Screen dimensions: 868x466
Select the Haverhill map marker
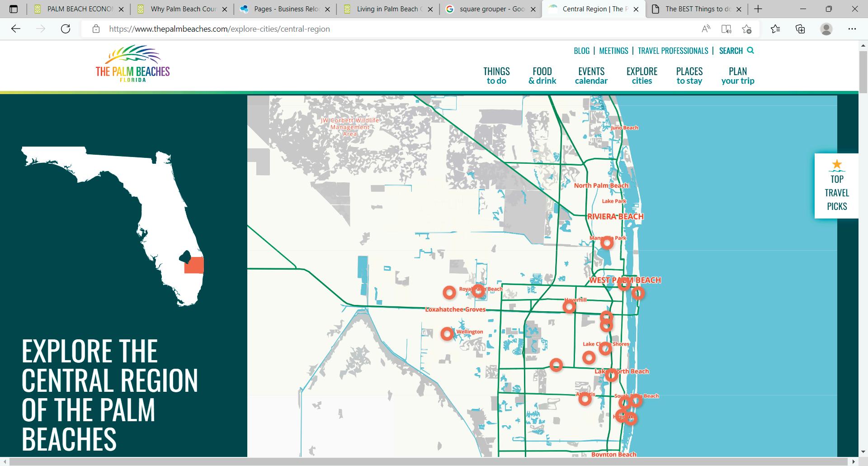[x=569, y=307]
